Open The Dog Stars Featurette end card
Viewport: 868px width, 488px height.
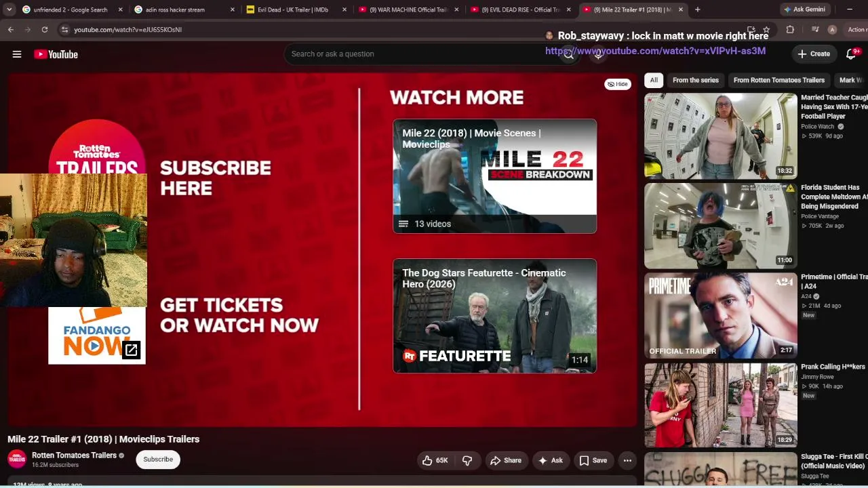point(495,316)
